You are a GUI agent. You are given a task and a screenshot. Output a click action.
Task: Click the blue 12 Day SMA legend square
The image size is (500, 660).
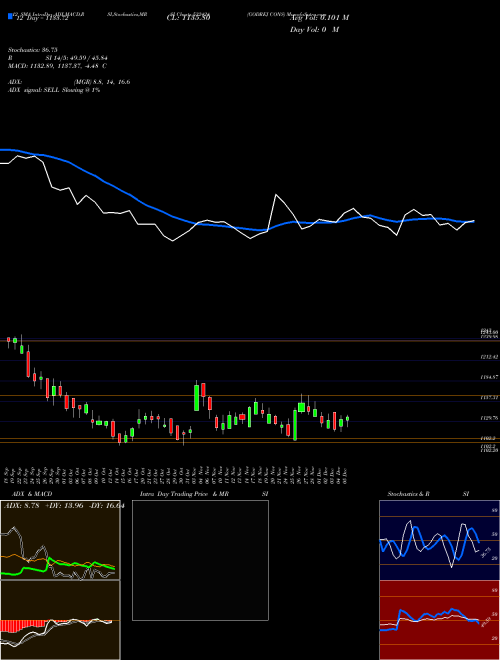pos(10,16)
